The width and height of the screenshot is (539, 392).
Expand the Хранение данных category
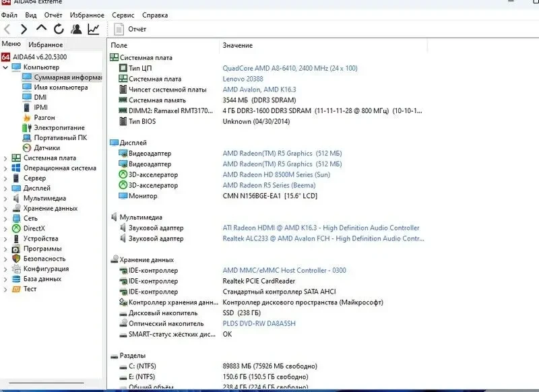point(5,207)
